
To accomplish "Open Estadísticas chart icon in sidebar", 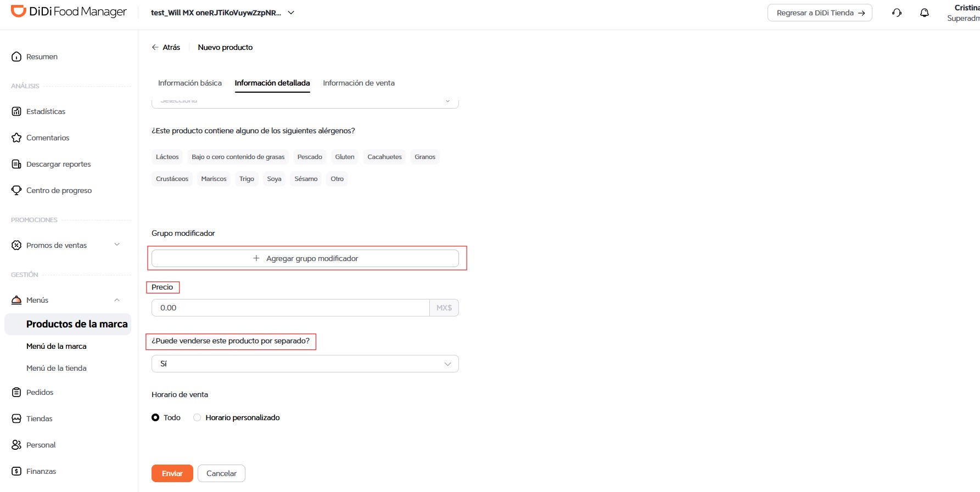I will tap(16, 111).
